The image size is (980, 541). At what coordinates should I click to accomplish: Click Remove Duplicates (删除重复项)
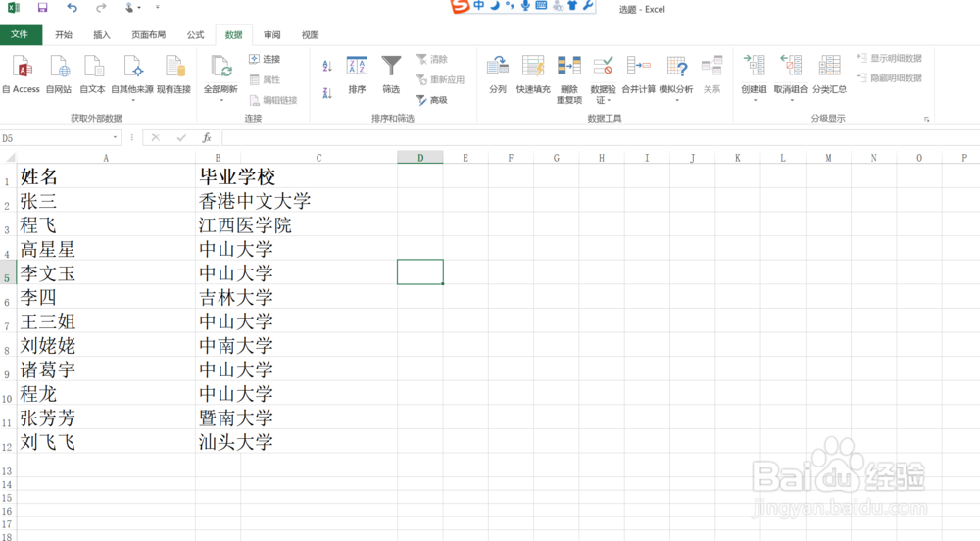569,79
